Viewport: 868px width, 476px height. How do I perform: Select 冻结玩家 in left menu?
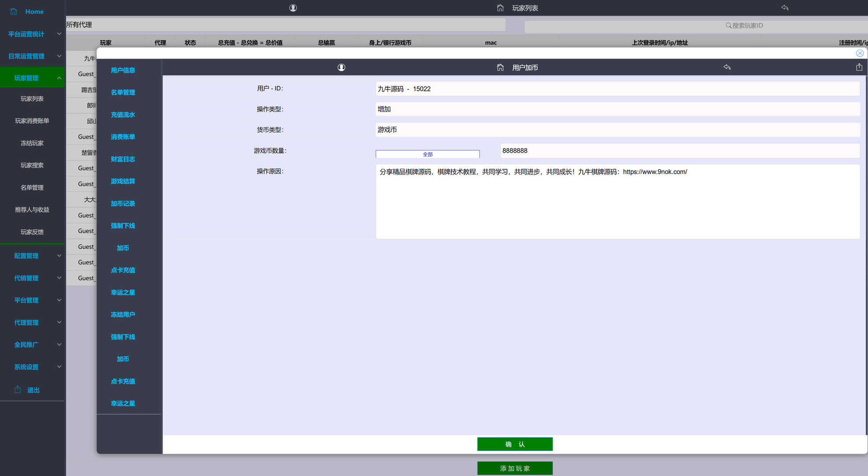32,143
